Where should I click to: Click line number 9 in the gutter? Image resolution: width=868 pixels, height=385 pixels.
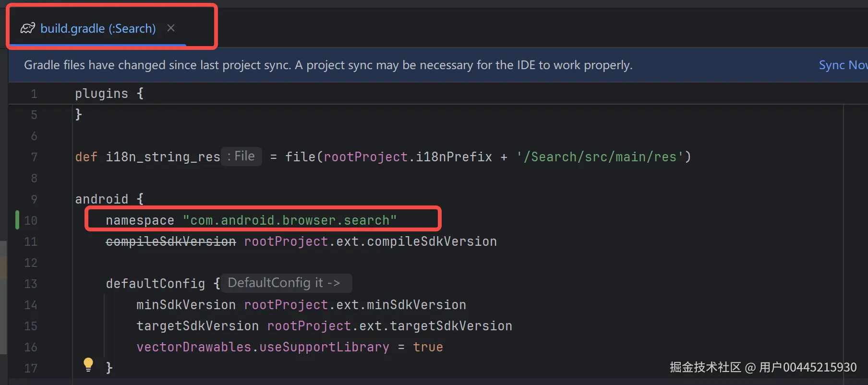tap(34, 199)
